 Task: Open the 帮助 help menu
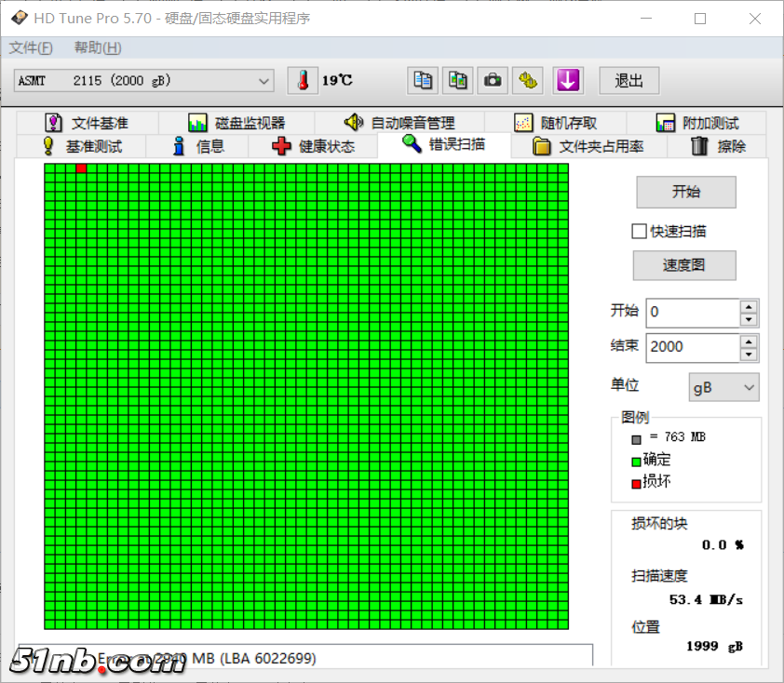98,47
